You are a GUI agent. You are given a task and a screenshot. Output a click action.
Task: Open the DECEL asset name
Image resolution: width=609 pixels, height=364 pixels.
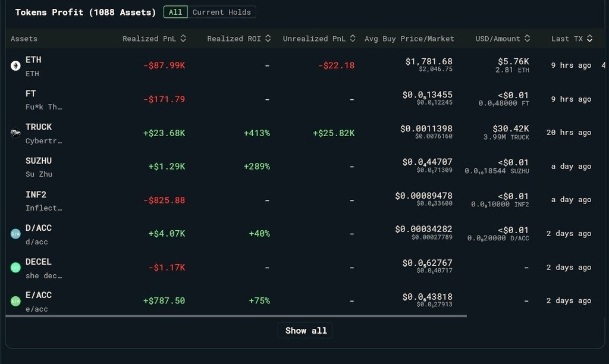coord(39,262)
